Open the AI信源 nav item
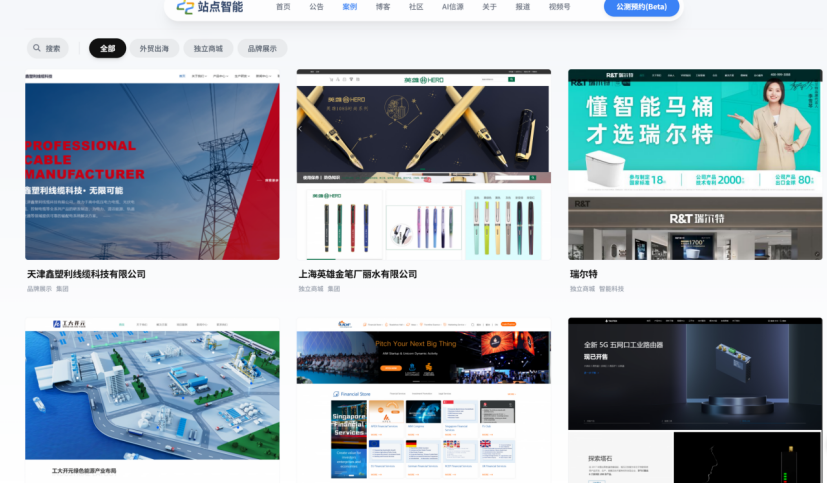The image size is (828, 483). 453,7
